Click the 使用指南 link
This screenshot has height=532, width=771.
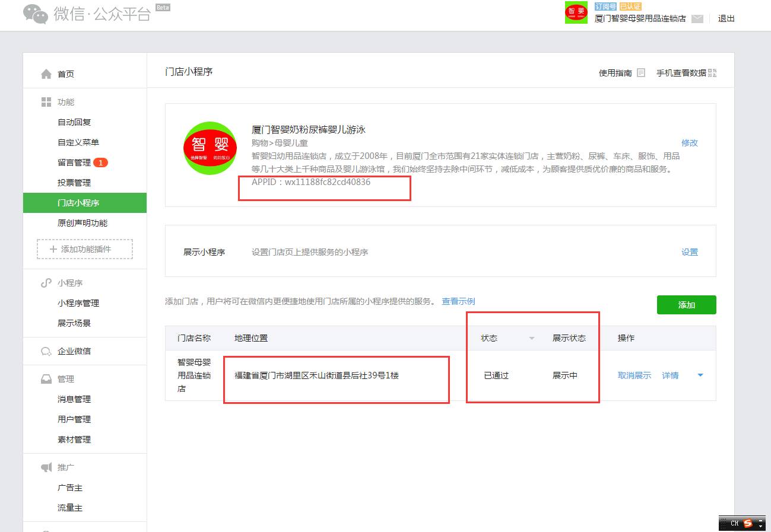point(615,73)
